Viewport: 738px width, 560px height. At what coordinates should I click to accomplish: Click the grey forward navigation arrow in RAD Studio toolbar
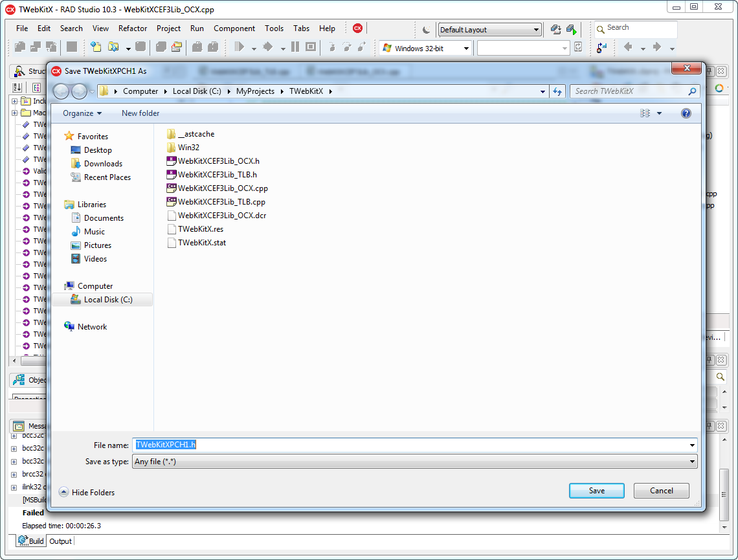click(x=657, y=47)
